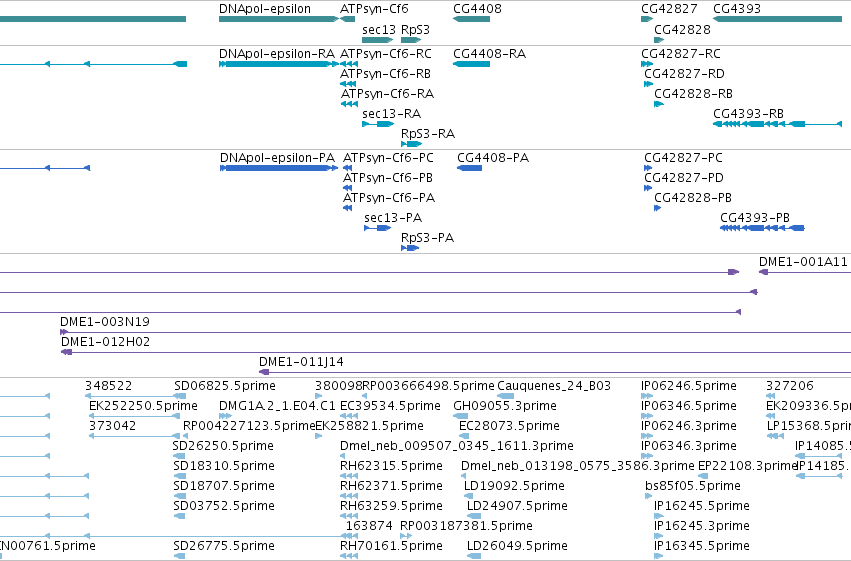Select EST 327206

point(790,386)
